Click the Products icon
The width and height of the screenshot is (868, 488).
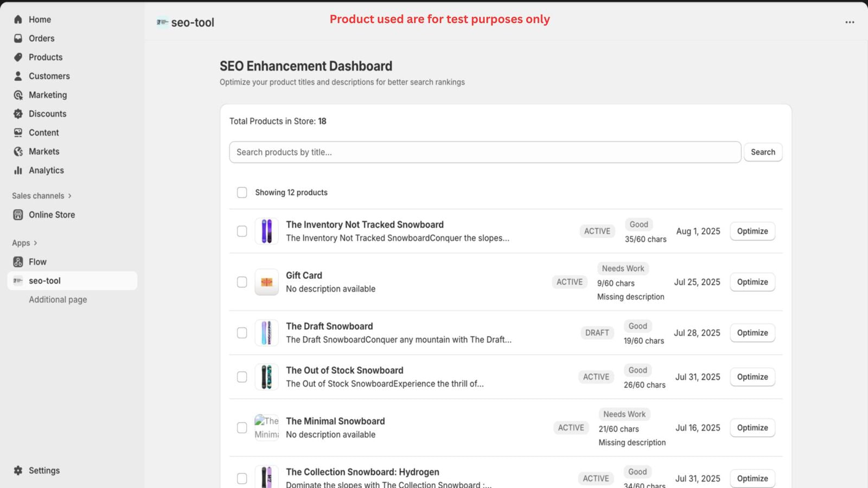click(x=18, y=57)
